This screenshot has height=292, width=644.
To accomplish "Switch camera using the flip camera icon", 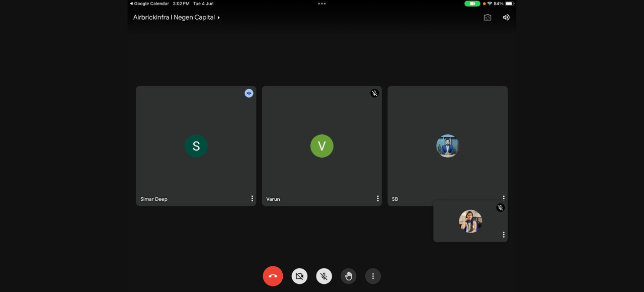I will click(488, 17).
